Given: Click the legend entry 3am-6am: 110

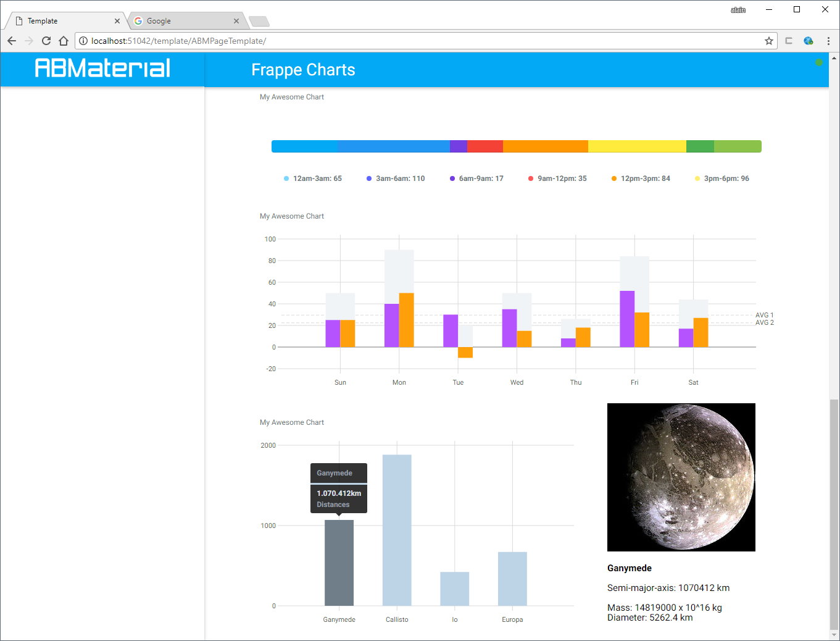Looking at the screenshot, I should pyautogui.click(x=396, y=178).
